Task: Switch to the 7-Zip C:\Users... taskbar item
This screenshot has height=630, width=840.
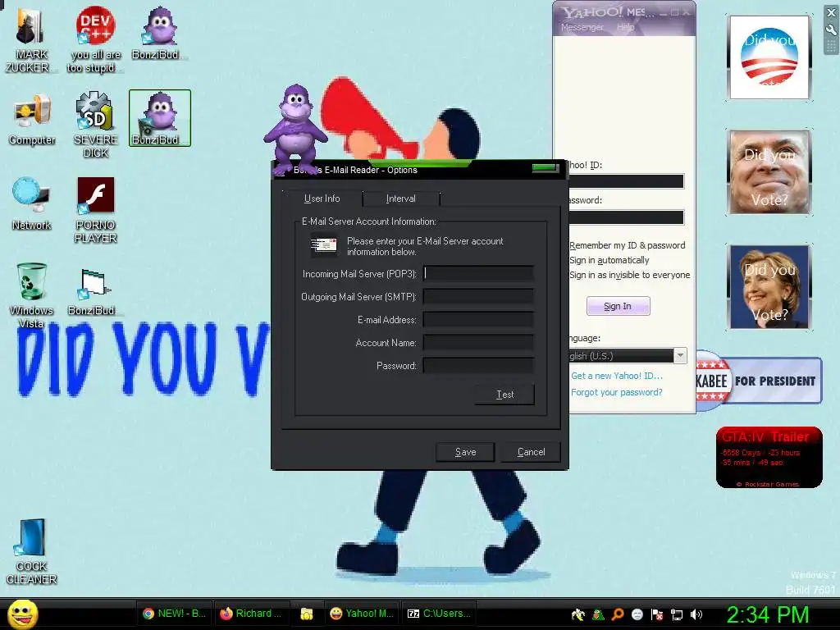Action: point(440,614)
